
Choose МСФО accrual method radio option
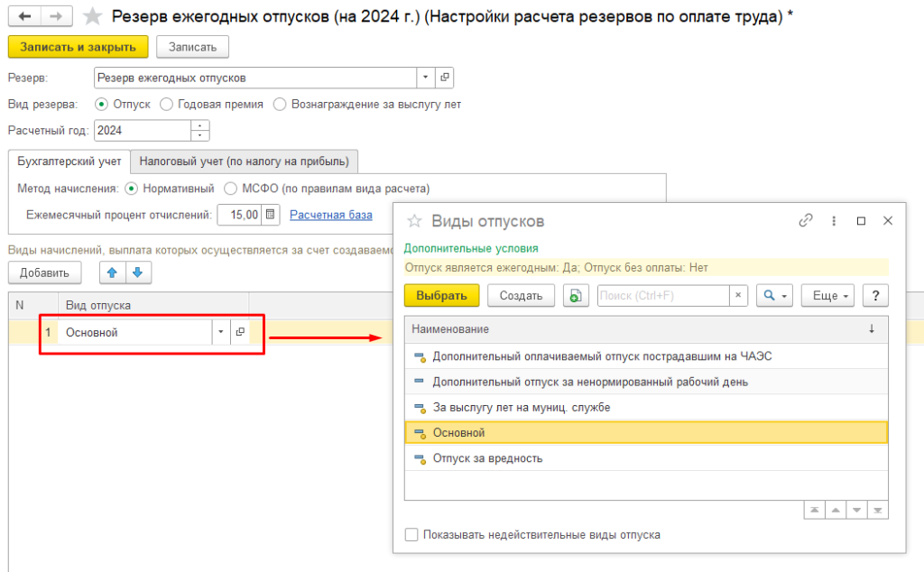pos(230,189)
